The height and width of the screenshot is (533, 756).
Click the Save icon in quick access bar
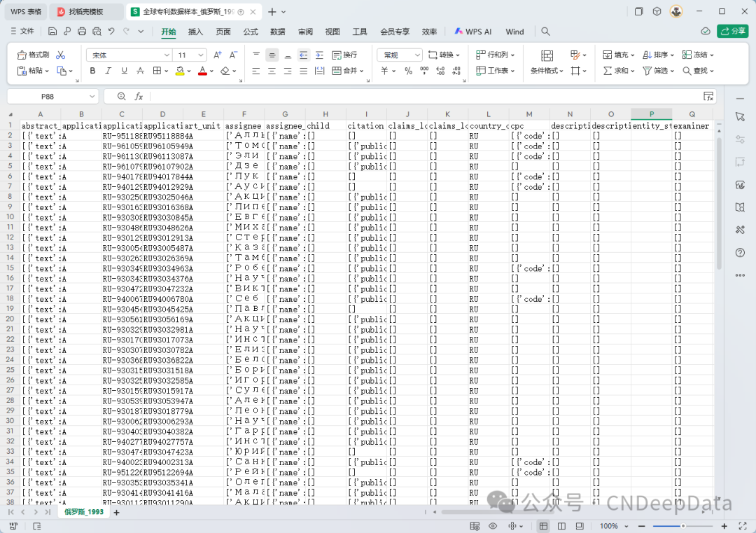[52, 32]
